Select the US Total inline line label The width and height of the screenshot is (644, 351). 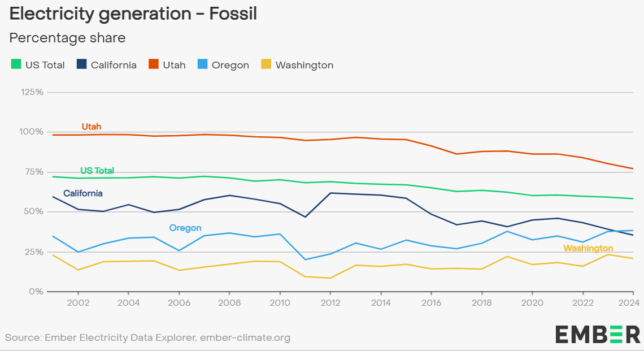97,171
